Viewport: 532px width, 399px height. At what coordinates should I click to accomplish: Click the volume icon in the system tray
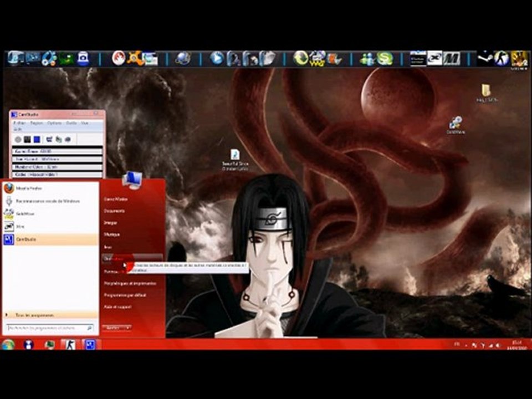click(x=498, y=346)
